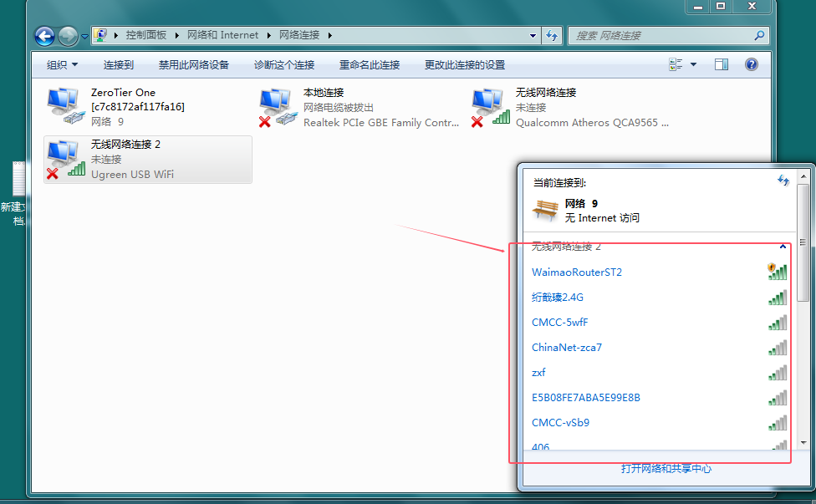Refresh the wireless network list
816x504 pixels.
(783, 181)
